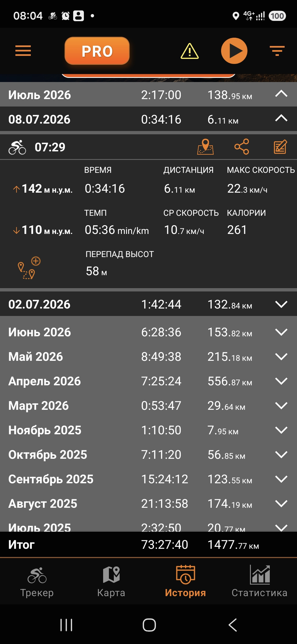Start tracking with the orange play button
The width and height of the screenshot is (297, 644).
point(234,51)
